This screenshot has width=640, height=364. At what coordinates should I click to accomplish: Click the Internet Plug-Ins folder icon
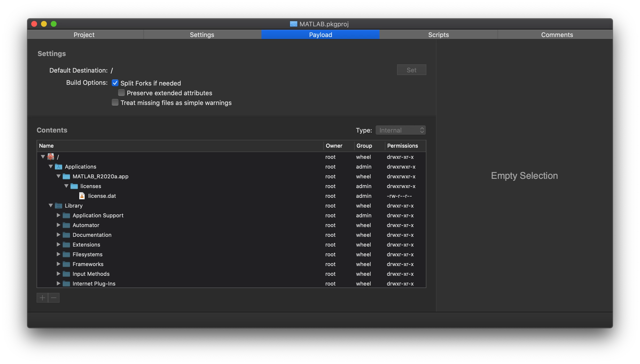[66, 284]
